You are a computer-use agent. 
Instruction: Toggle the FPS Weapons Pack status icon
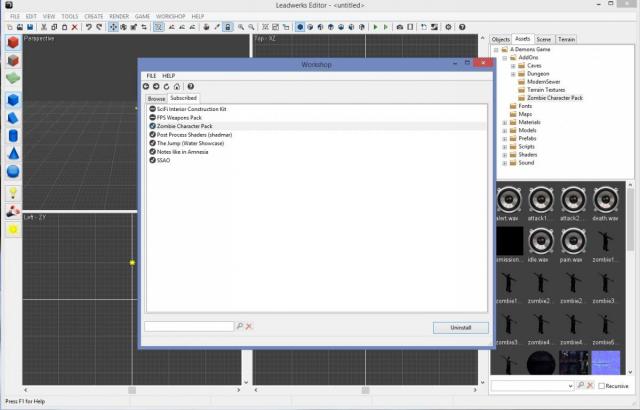[x=152, y=118]
